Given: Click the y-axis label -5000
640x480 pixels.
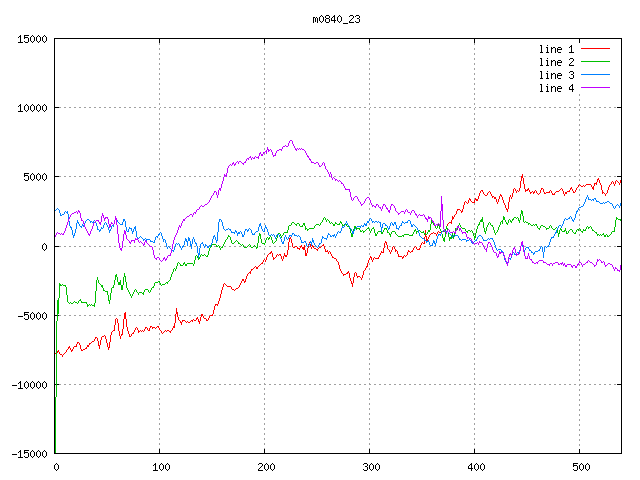Looking at the screenshot, I should tap(32, 316).
